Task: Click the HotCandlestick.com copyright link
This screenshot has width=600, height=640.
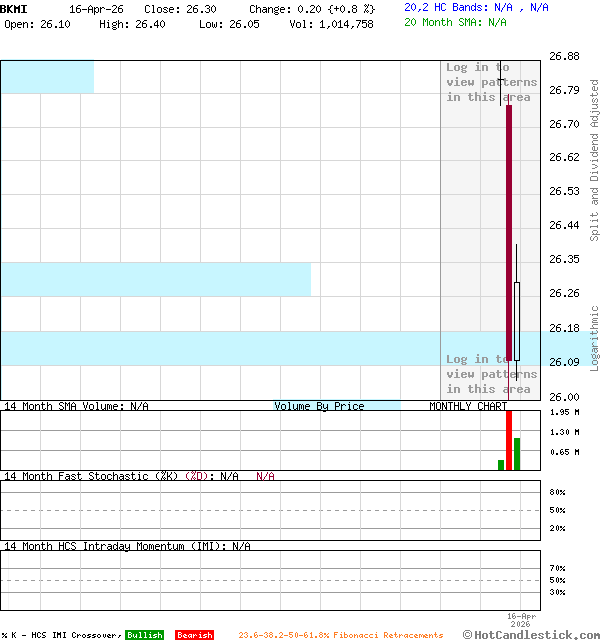Action: (530, 634)
